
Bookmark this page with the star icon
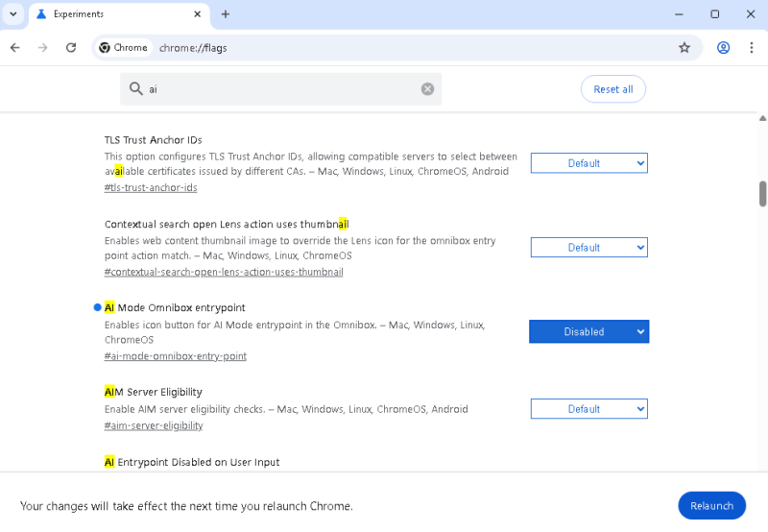684,47
